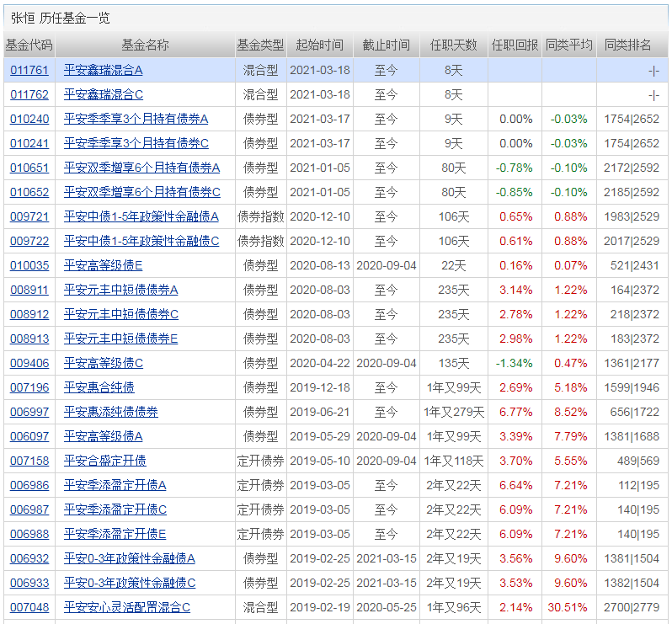The height and width of the screenshot is (624, 672).
Task: Open fund 平安高等级债C
Action: click(104, 364)
